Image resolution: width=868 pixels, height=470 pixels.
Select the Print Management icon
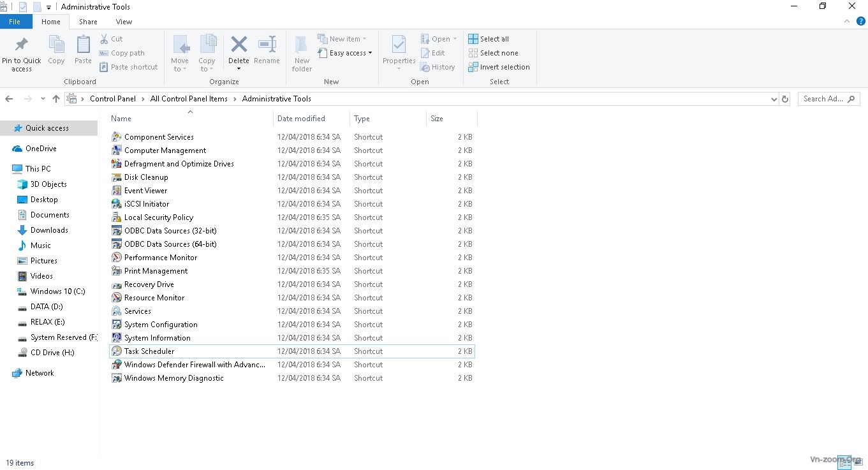tap(116, 271)
